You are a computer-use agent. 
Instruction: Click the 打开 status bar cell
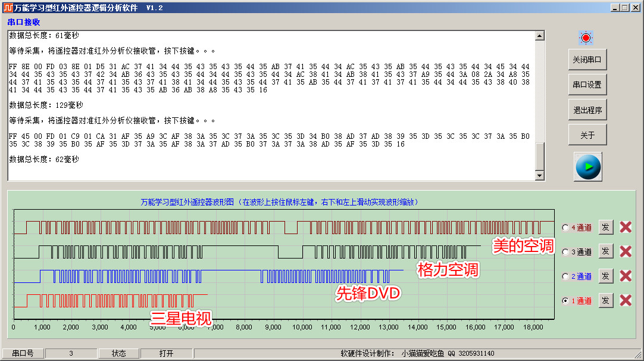coord(166,353)
